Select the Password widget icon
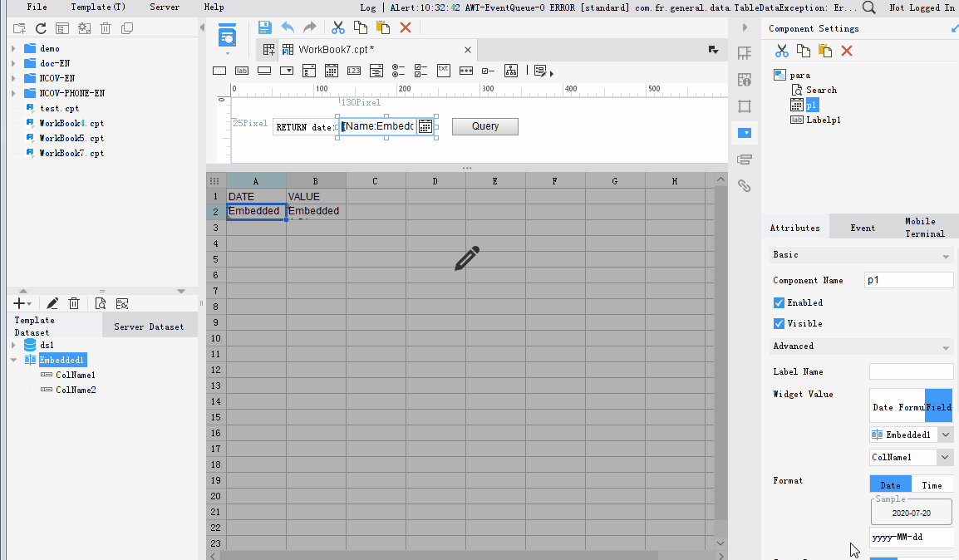Viewport: 959px width, 560px height. coord(466,71)
